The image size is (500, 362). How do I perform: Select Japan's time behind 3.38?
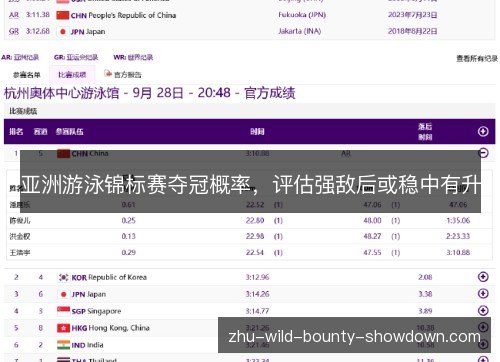tap(425, 294)
